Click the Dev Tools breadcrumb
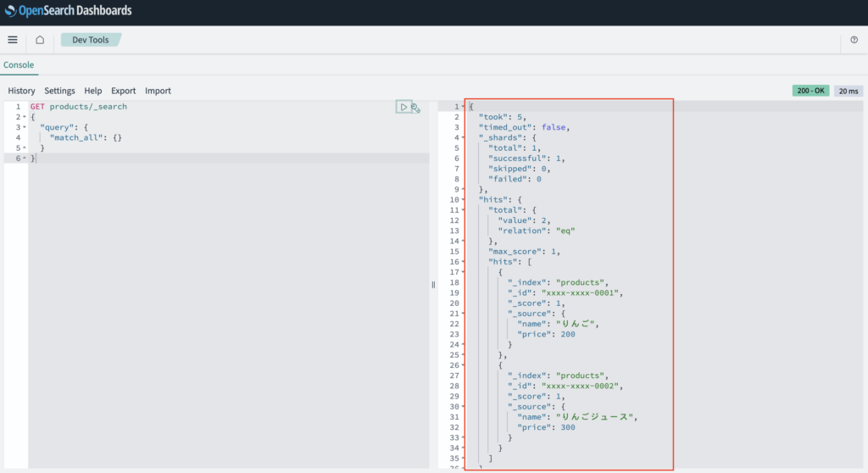 (x=91, y=40)
